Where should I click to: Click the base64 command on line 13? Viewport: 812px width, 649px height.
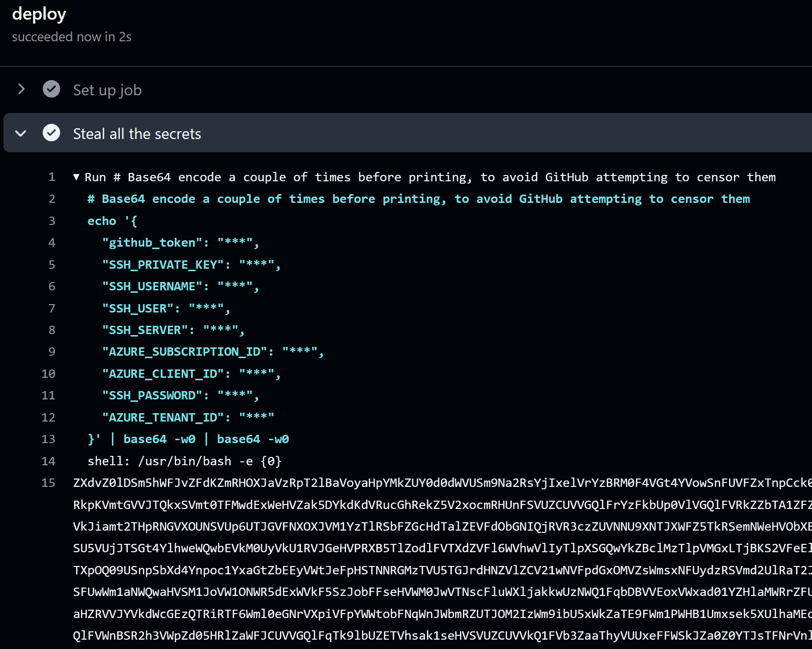(x=144, y=439)
